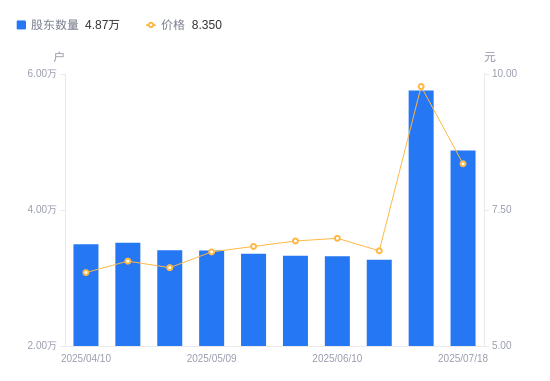Click the 价格 legend label

[x=173, y=25]
